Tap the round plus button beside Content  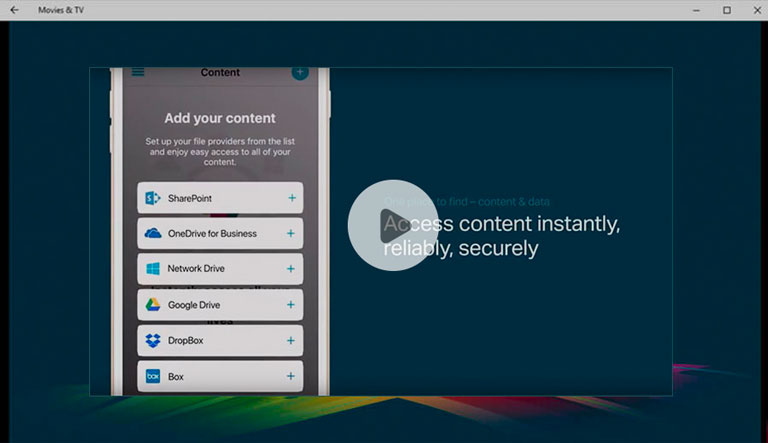click(300, 73)
